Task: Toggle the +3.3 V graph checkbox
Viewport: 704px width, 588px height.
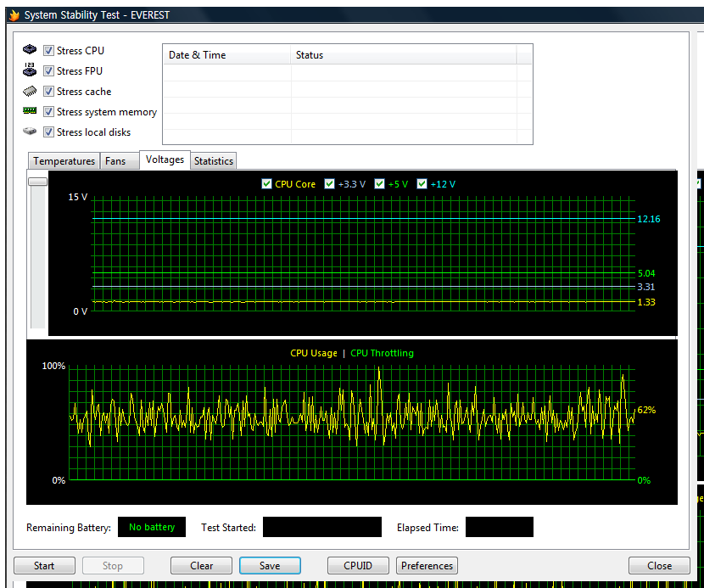Action: 330,184
